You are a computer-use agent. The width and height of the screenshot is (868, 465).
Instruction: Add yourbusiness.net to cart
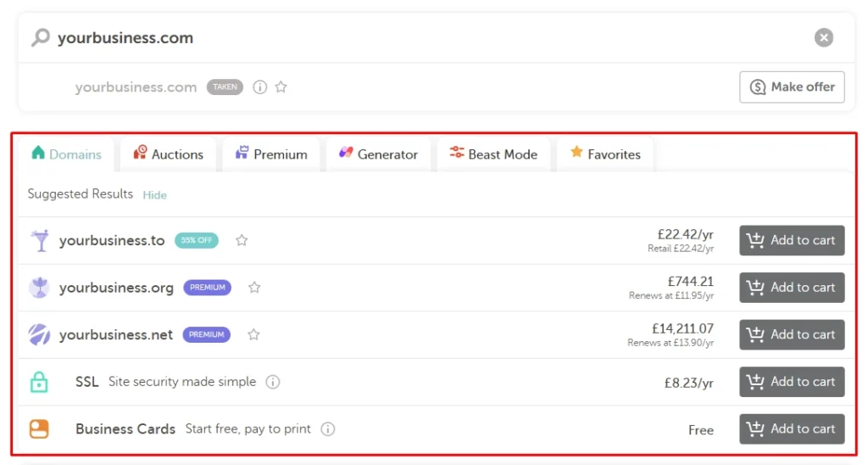coord(792,335)
